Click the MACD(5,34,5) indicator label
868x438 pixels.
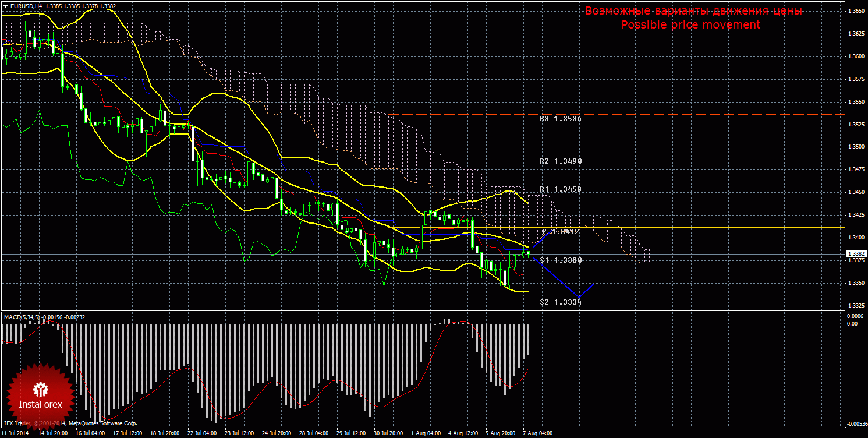[x=22, y=317]
